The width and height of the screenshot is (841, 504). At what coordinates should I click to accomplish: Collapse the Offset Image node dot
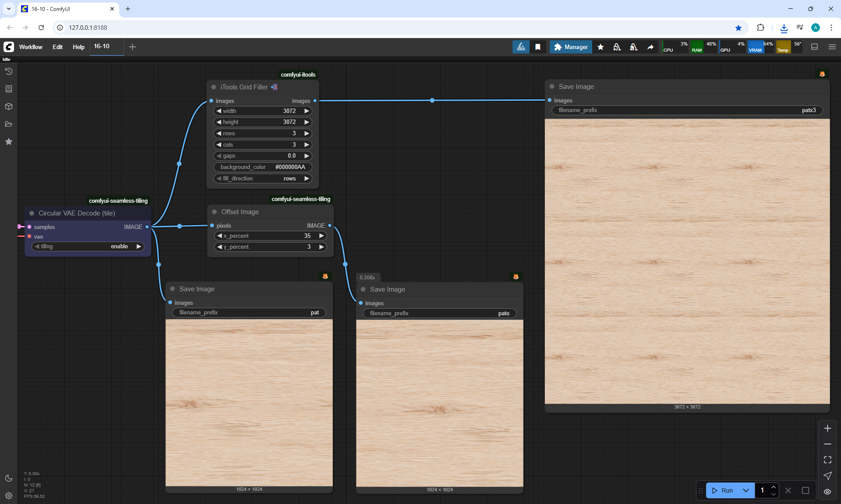214,212
